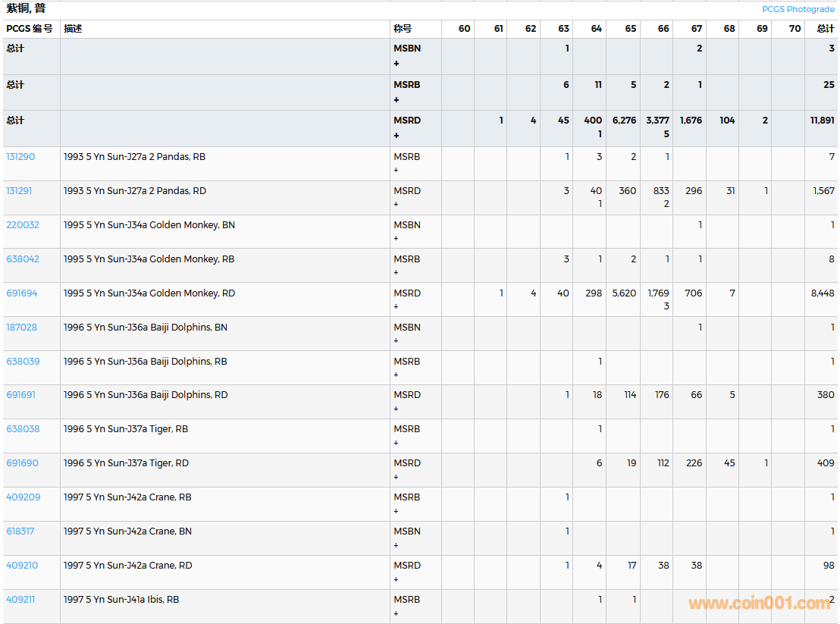Select the 691691 Baiji Dolphins RD link
This screenshot has height=624, width=840.
(21, 395)
